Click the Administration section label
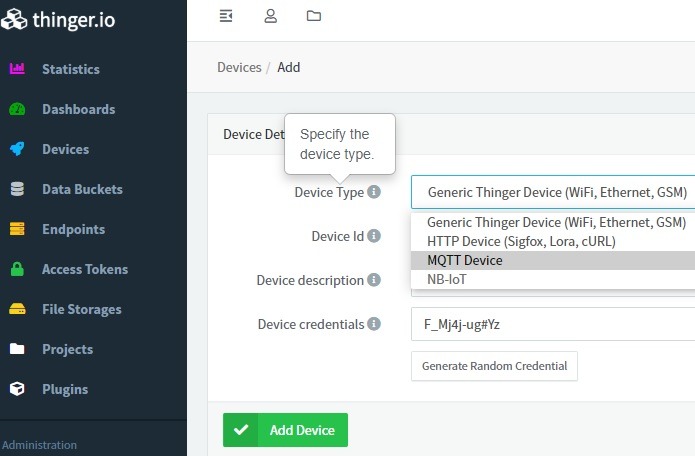The height and width of the screenshot is (456, 695). click(x=39, y=444)
